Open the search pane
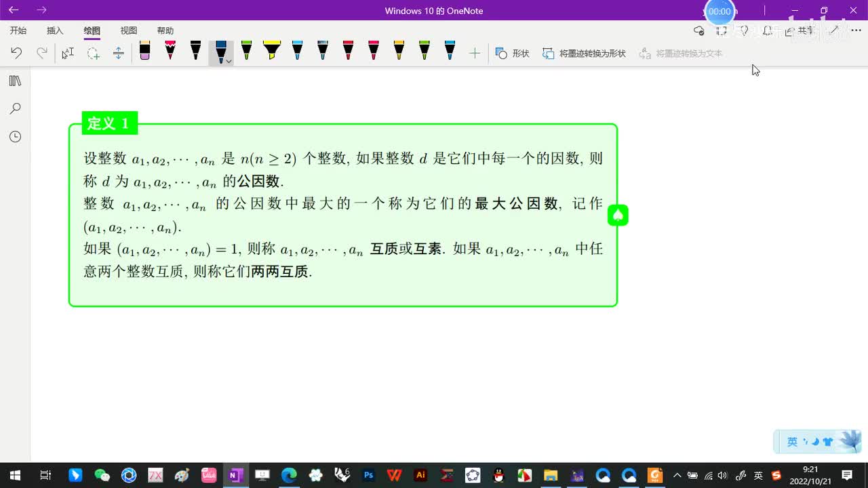This screenshot has width=868, height=488. coord(15,108)
